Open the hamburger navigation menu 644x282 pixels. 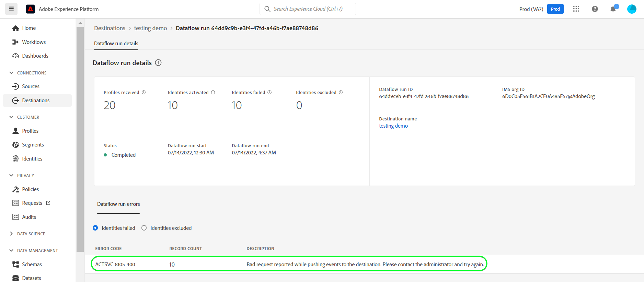tap(11, 9)
